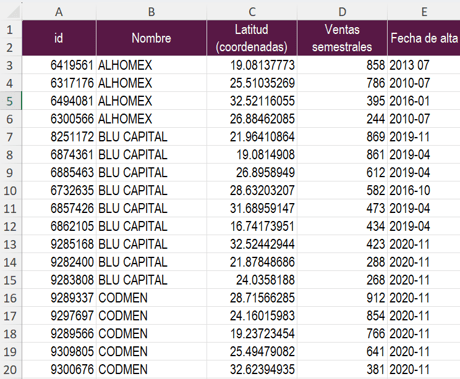Click the Latitud (coordenadas) header cell
Image resolution: width=460 pixels, height=379 pixels.
252,38
